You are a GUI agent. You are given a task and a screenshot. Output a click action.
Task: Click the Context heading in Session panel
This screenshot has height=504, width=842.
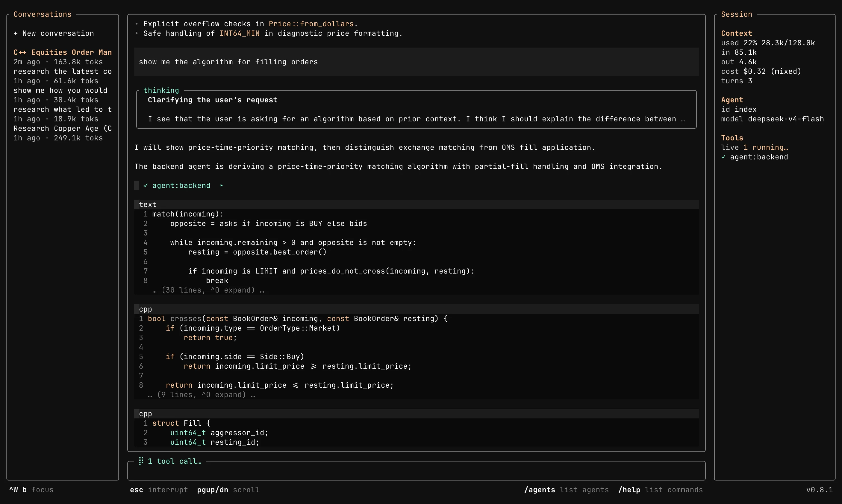tap(736, 33)
